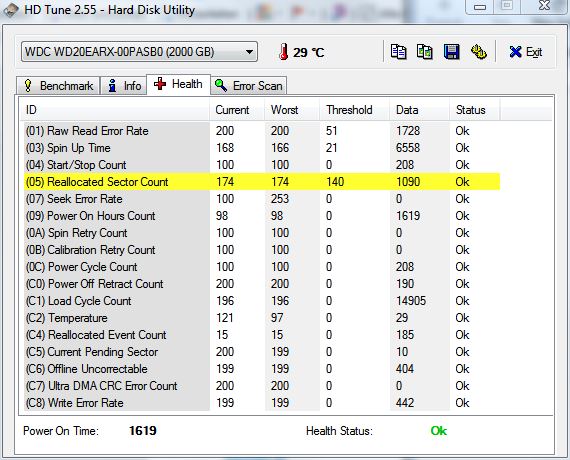The image size is (570, 460).
Task: Switch to the Info tab
Action: pos(124,86)
